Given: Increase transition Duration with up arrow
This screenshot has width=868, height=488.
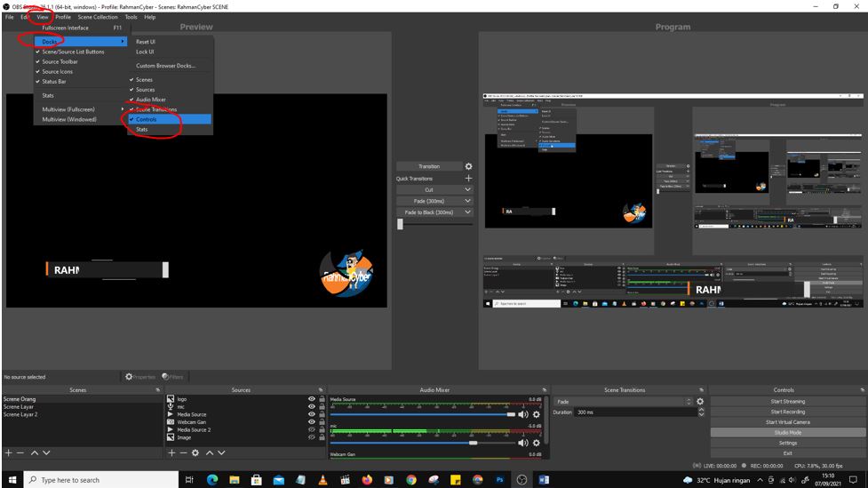Looking at the screenshot, I should coord(701,410).
